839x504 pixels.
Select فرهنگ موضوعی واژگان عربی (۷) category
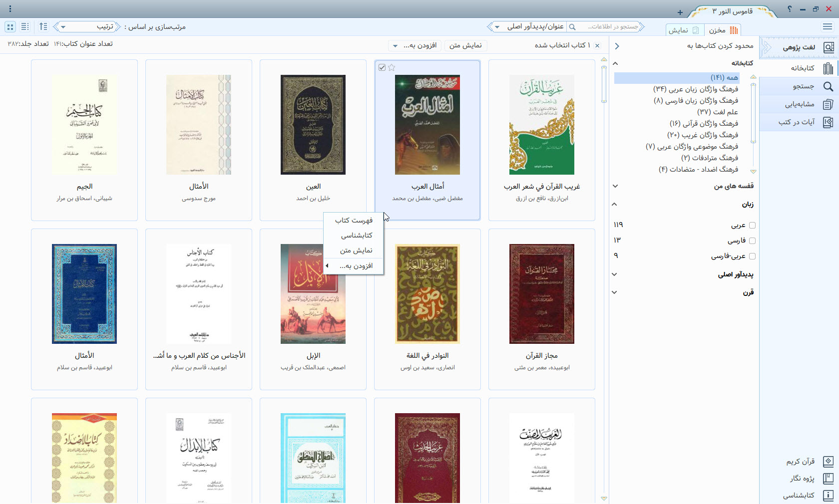click(692, 147)
